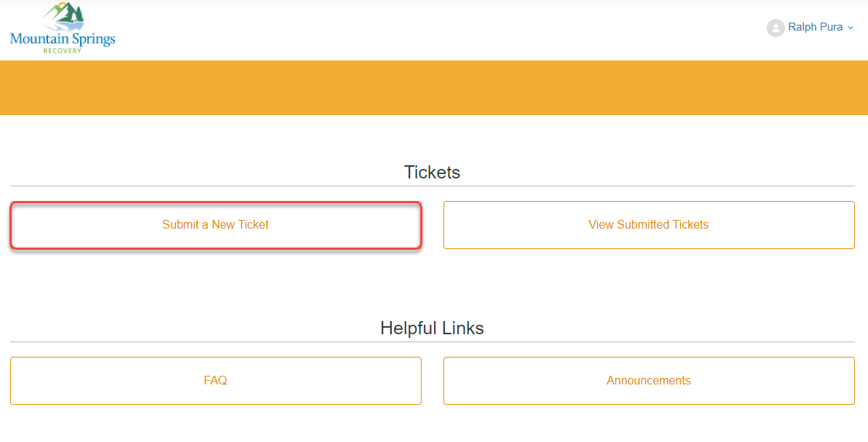Open the Announcements link box
The width and height of the screenshot is (868, 442).
click(648, 381)
